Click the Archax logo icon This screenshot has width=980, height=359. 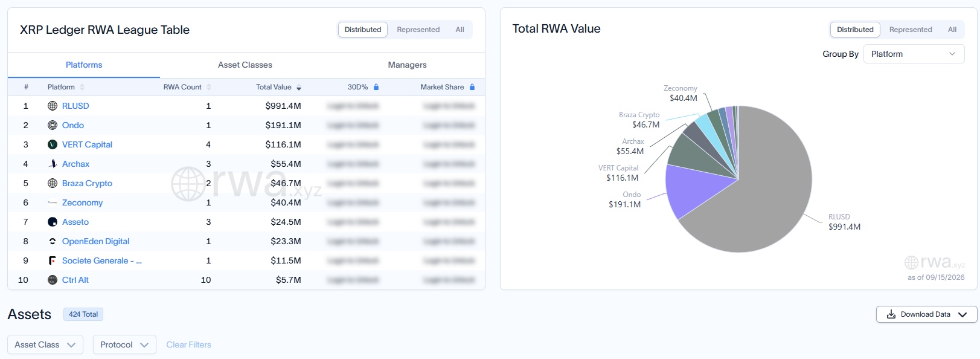pos(53,164)
